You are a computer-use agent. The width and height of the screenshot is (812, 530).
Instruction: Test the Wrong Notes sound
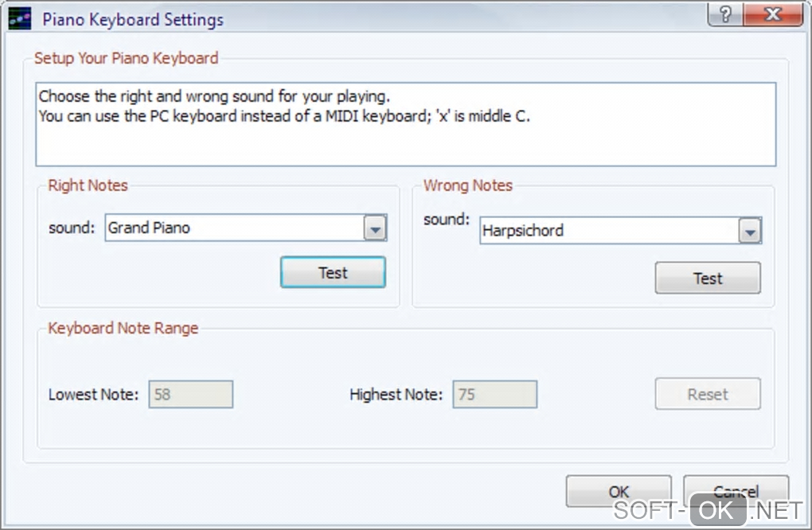click(x=708, y=279)
